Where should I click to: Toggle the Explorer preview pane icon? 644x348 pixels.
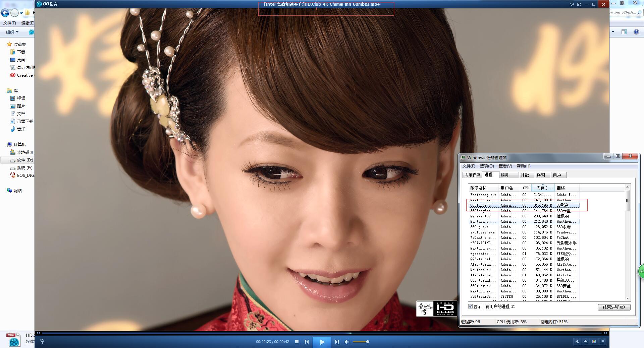pos(624,32)
